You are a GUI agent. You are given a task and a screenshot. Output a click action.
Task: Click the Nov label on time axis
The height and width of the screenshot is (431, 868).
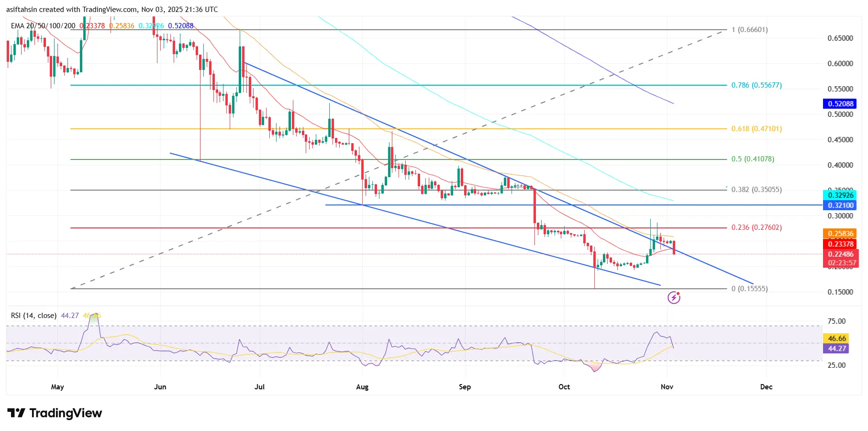(x=667, y=387)
